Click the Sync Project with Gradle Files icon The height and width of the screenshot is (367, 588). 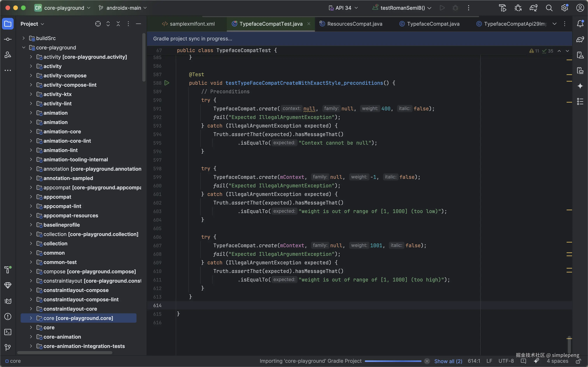pyautogui.click(x=533, y=8)
